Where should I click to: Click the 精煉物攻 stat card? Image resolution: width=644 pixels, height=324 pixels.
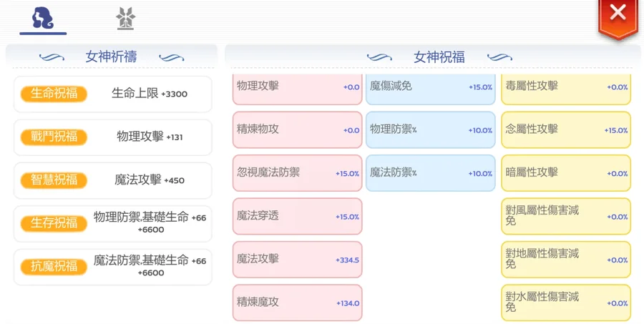[297, 130]
